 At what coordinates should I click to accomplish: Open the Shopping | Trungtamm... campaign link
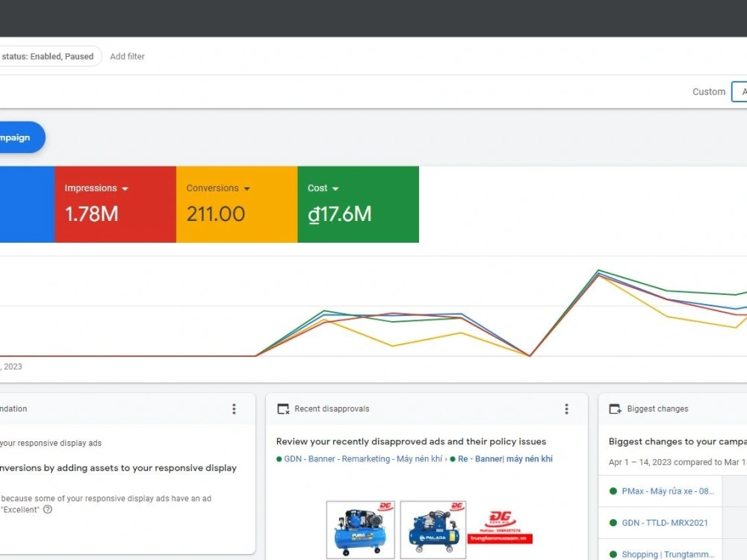point(668,554)
